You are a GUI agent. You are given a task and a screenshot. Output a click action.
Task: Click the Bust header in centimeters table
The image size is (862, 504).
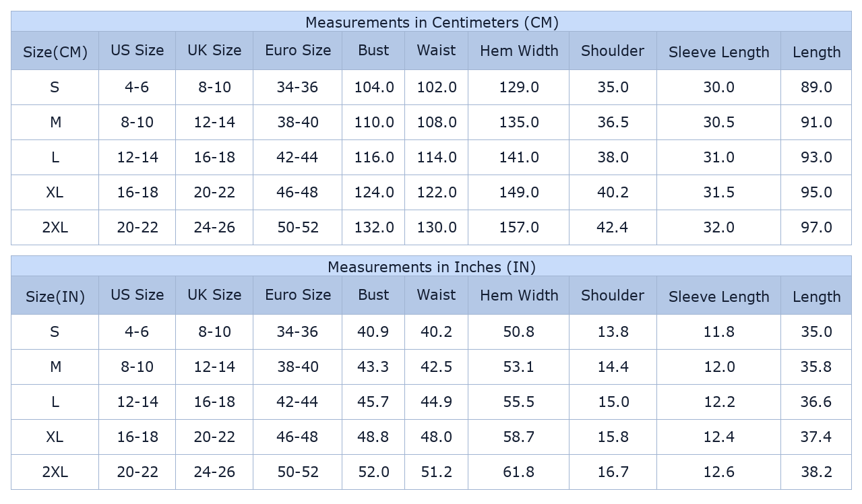point(373,51)
